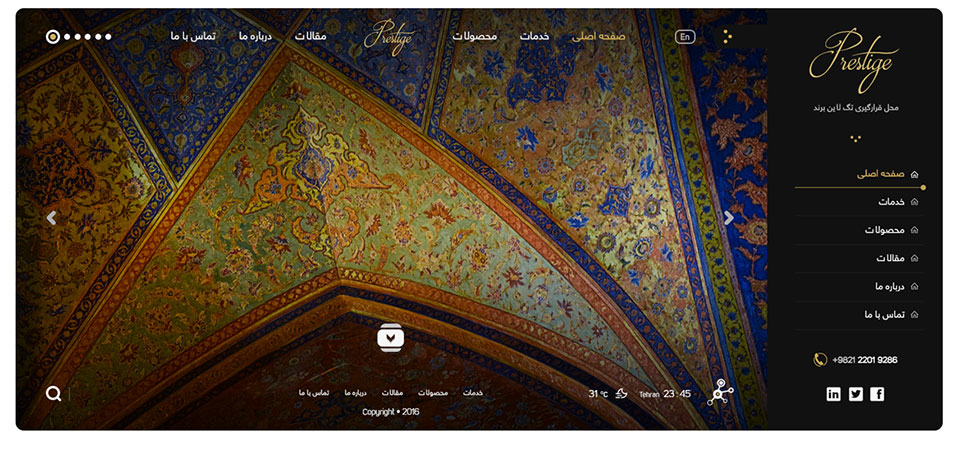This screenshot has width=960, height=456.
Task: Go to the previous slide with left arrow
Action: click(51, 218)
